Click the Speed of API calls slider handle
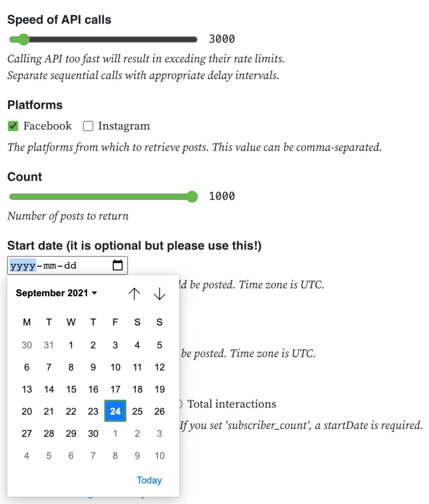This screenshot has height=504, width=429. 23,39
